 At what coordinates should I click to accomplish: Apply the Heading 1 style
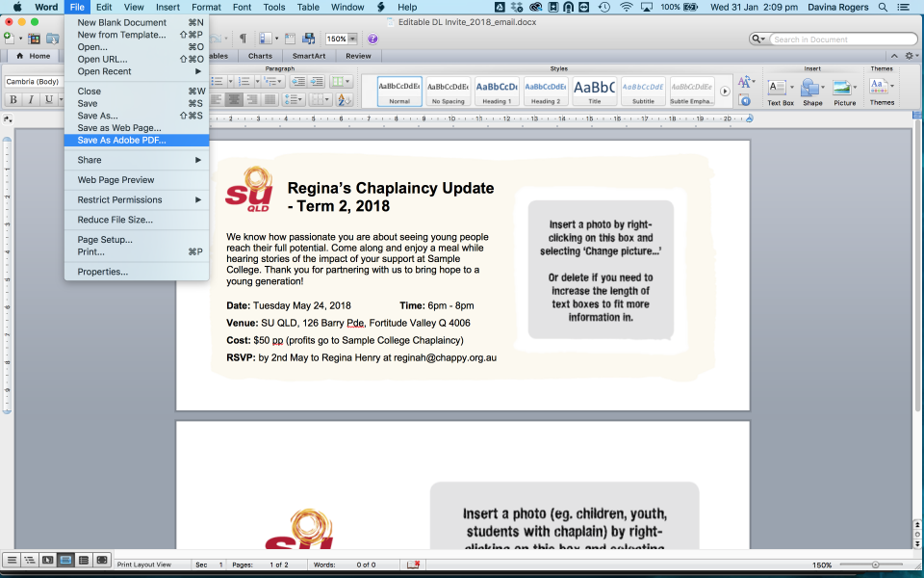(497, 92)
